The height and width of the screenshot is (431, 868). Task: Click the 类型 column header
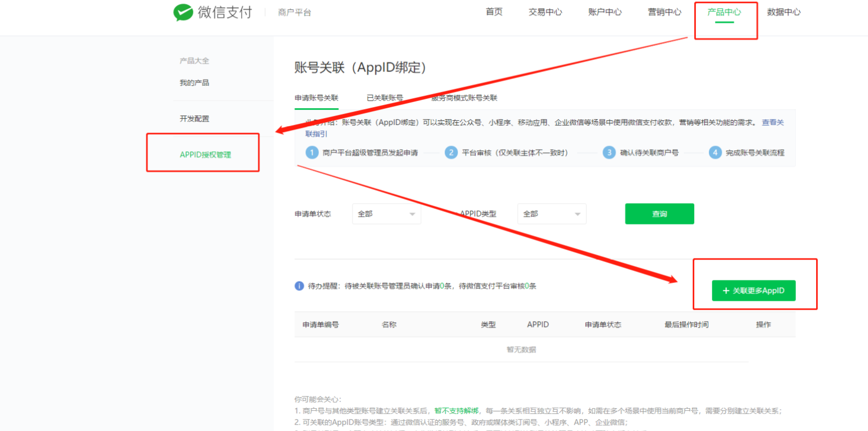point(488,325)
